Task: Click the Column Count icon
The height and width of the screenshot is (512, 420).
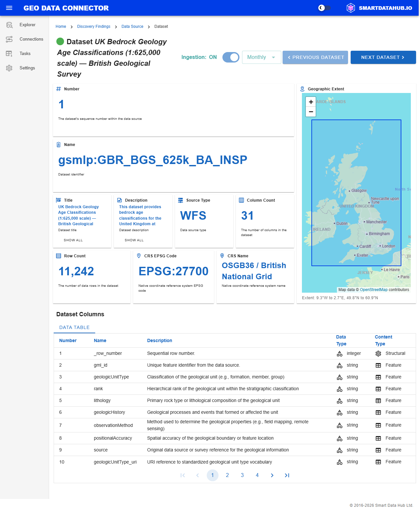Action: pyautogui.click(x=241, y=200)
